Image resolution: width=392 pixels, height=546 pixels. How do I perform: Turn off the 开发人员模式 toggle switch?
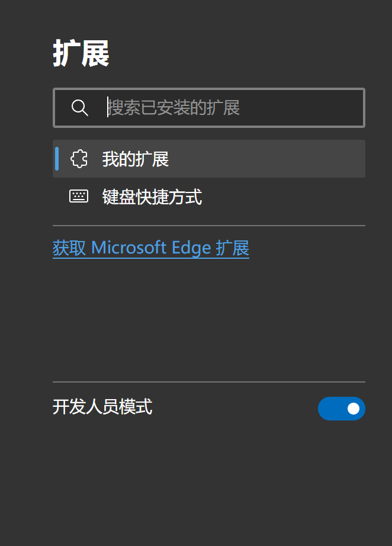pos(341,409)
